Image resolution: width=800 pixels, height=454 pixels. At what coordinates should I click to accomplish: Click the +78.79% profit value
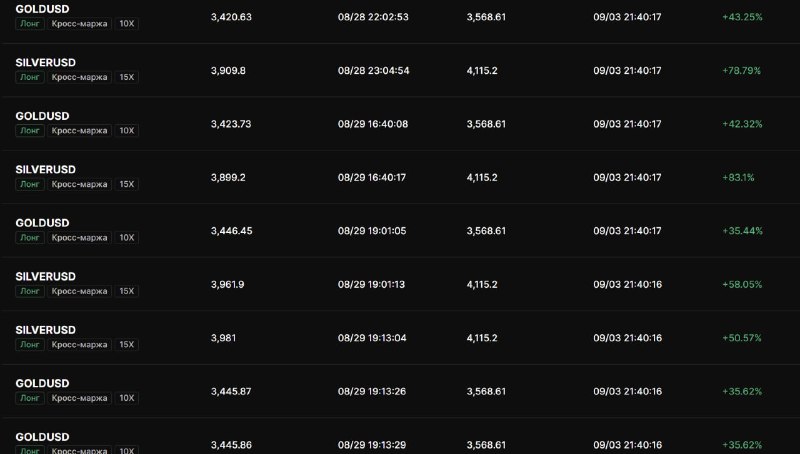tap(741, 70)
